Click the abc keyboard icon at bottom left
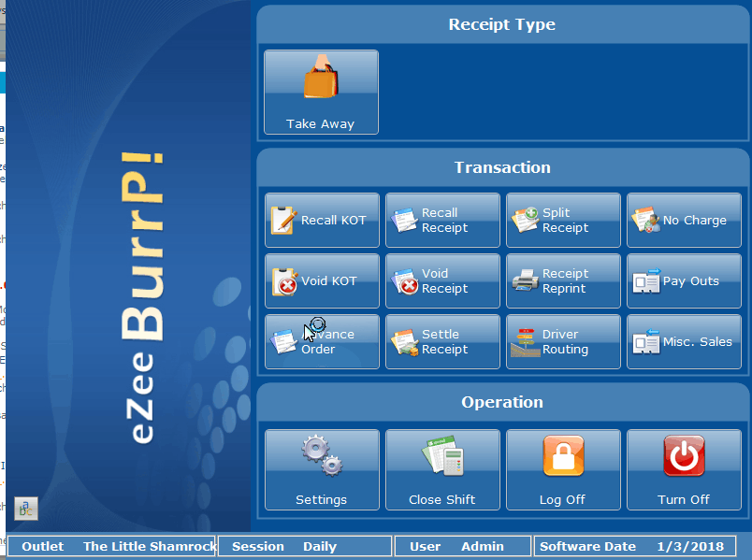The image size is (752, 560). (x=26, y=508)
